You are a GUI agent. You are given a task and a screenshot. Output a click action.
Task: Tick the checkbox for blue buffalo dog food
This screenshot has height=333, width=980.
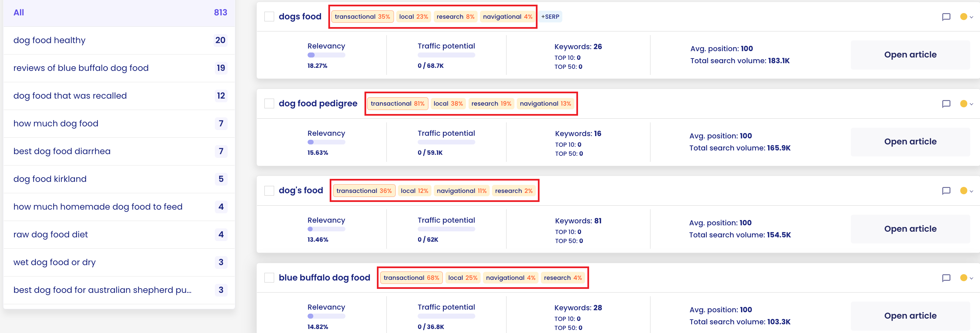point(269,278)
